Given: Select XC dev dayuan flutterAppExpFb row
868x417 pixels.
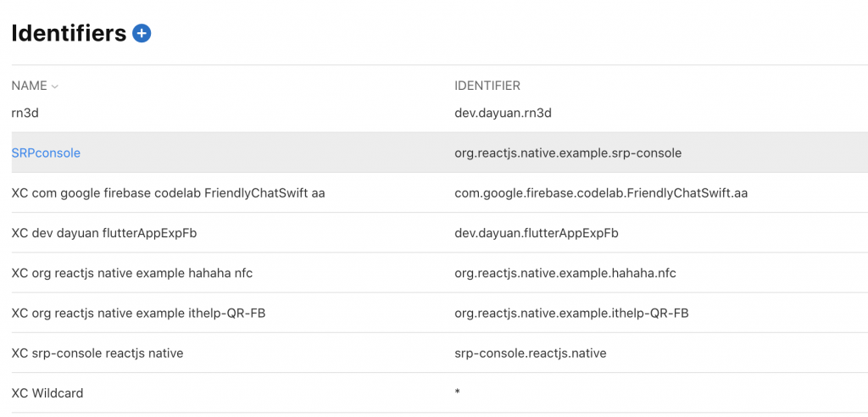Looking at the screenshot, I should click(x=103, y=233).
